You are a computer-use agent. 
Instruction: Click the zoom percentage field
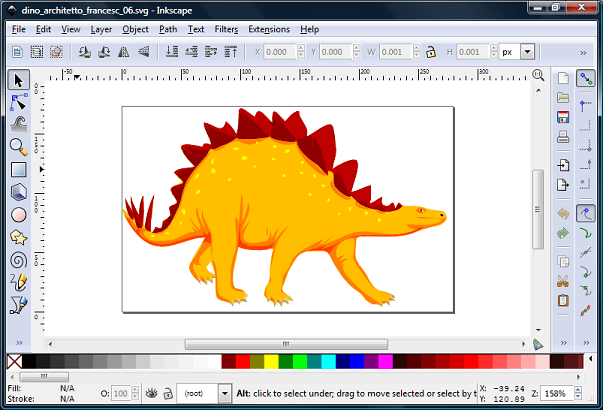click(x=557, y=393)
